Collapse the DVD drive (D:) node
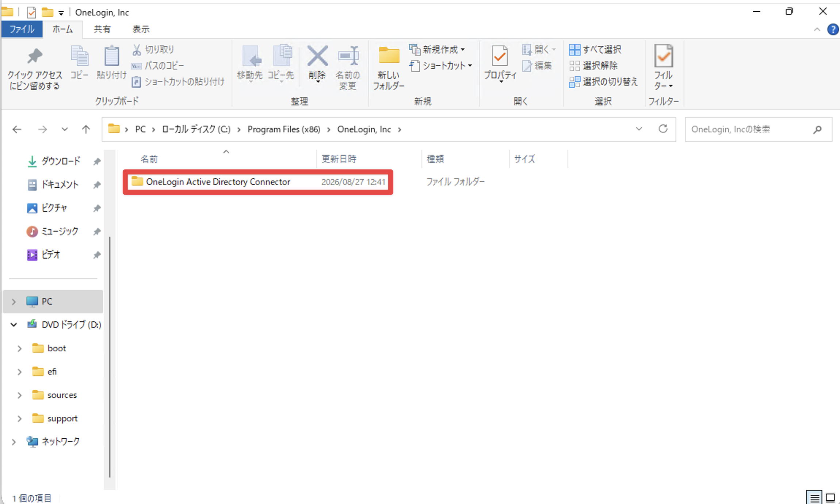Viewport: 840px width, 504px height. tap(14, 325)
